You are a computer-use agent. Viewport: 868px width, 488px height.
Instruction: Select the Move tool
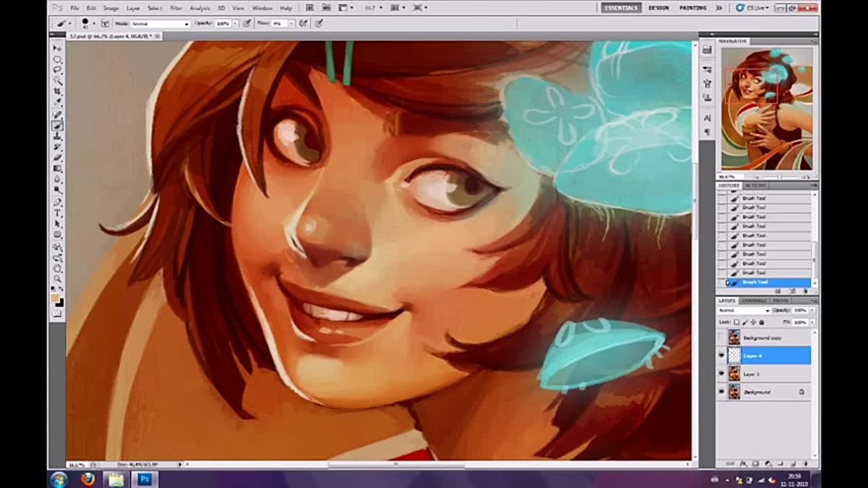(x=58, y=48)
